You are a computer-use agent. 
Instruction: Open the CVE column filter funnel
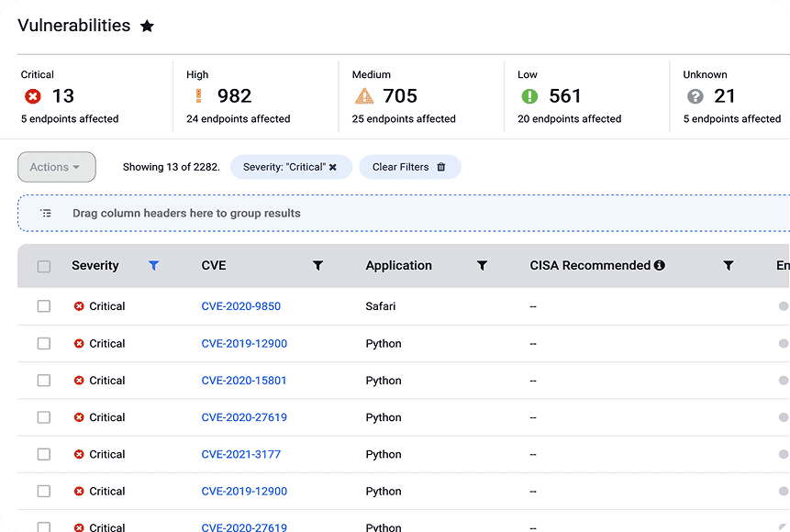[x=317, y=265]
